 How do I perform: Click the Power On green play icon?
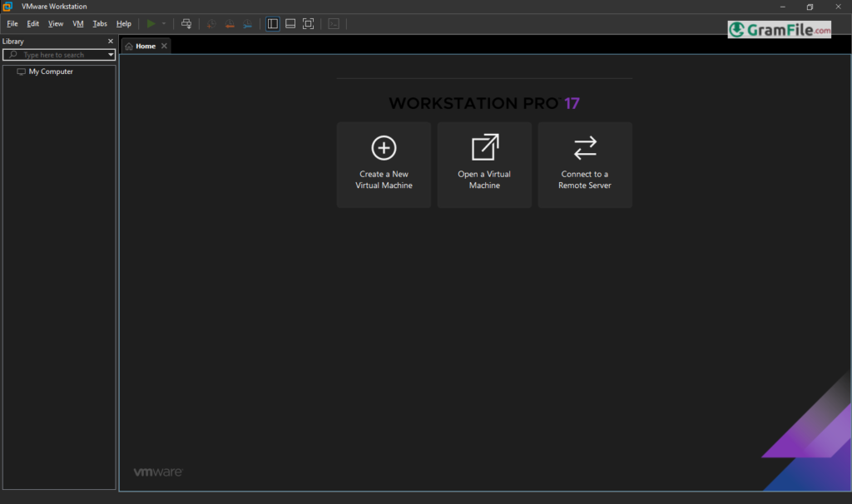click(151, 23)
